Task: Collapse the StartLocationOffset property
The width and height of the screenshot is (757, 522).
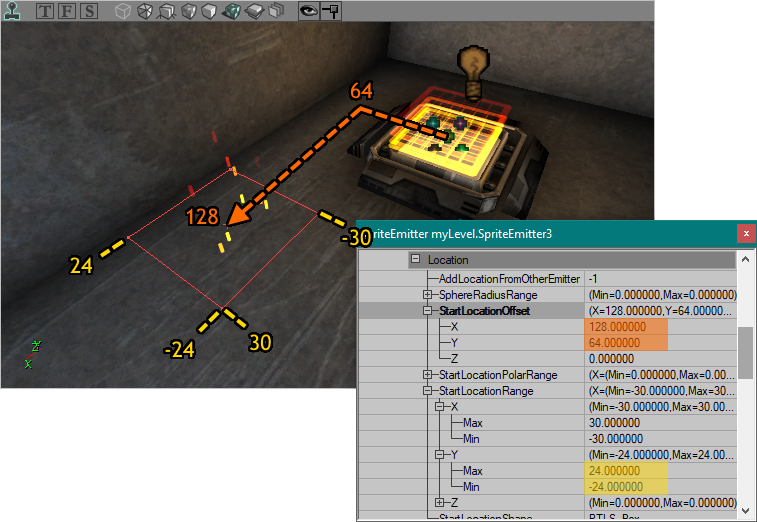Action: pos(427,310)
